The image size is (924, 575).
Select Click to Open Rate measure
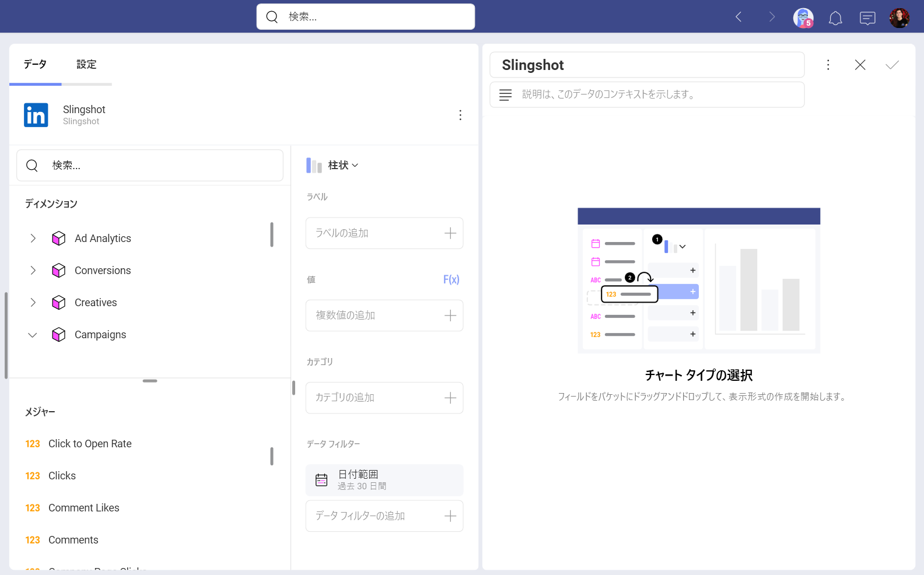coord(90,444)
